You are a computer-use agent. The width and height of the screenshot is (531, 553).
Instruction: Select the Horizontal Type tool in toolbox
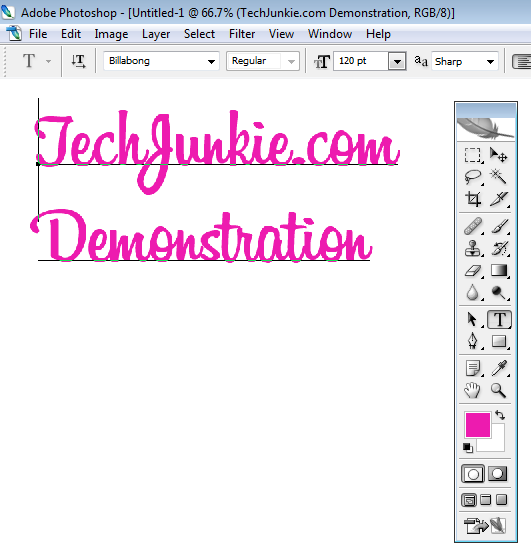[499, 320]
